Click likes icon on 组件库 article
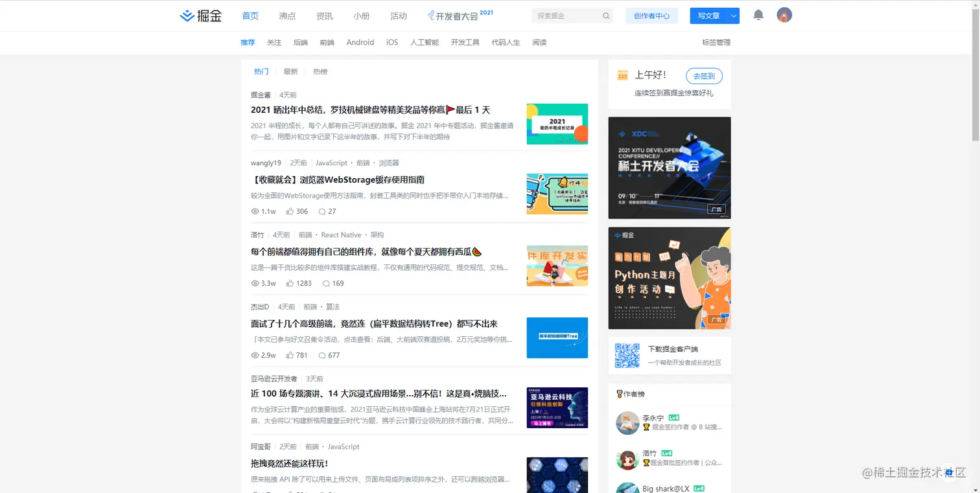This screenshot has height=493, width=980. click(290, 284)
